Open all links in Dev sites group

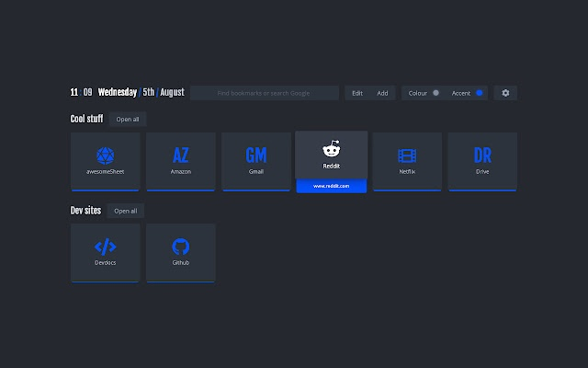[x=125, y=211]
